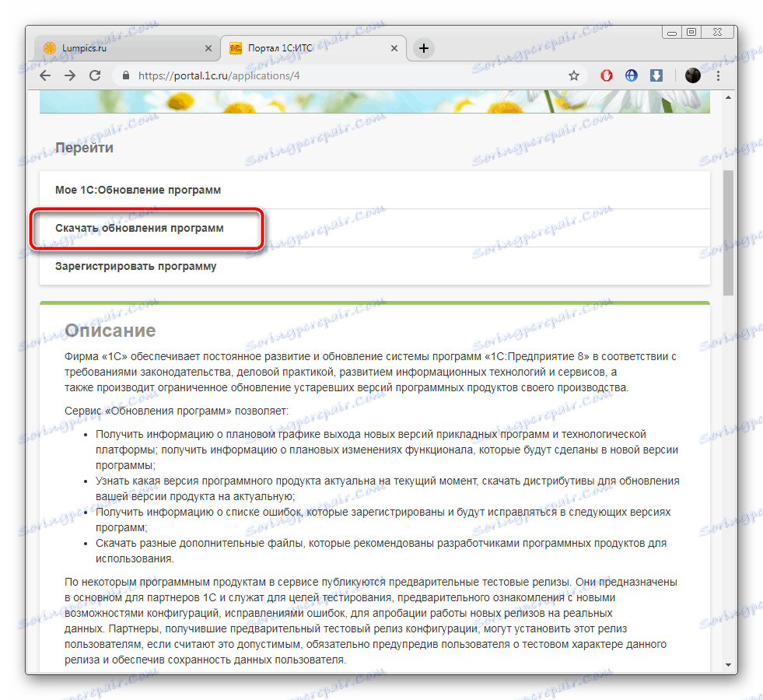The width and height of the screenshot is (763, 700).
Task: Close the Портал 1С:ИТС tab
Action: click(x=394, y=48)
